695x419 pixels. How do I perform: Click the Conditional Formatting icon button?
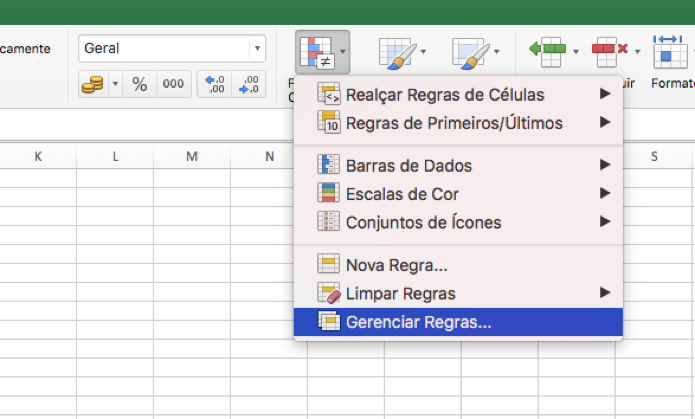(317, 52)
